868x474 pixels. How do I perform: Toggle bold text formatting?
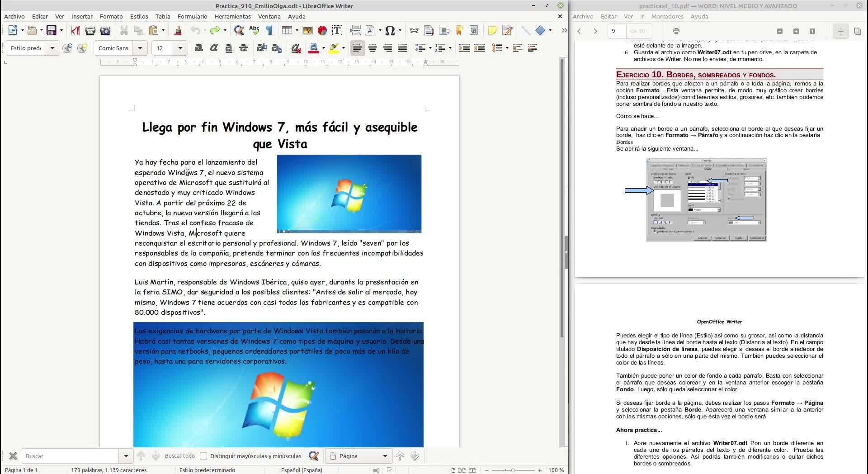click(x=198, y=48)
